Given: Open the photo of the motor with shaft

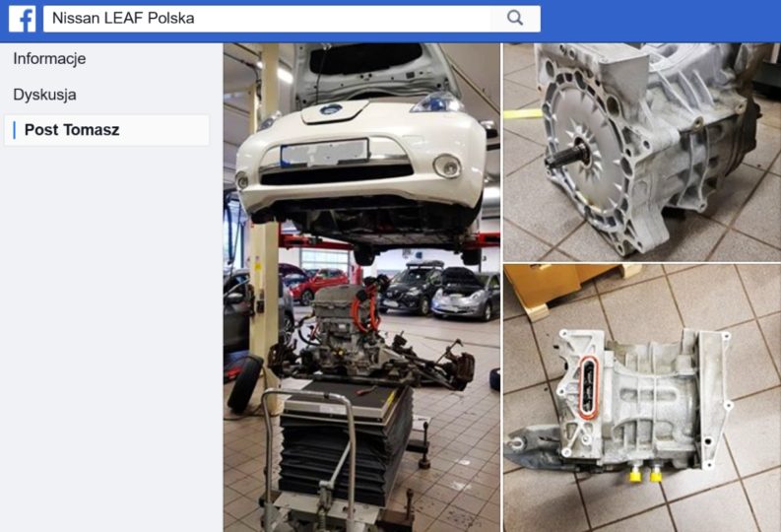Looking at the screenshot, I should click(642, 152).
